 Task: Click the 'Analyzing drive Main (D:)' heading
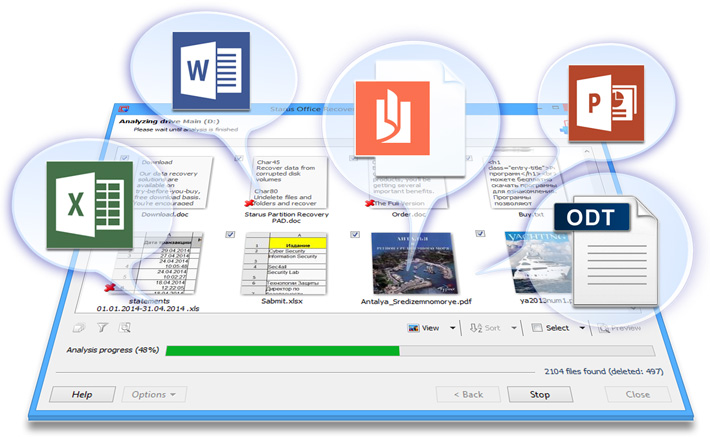click(169, 121)
